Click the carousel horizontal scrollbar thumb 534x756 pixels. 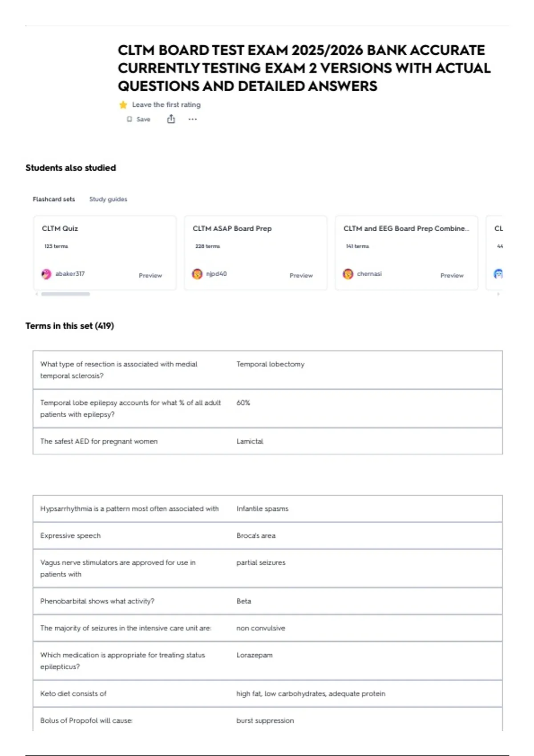point(65,294)
